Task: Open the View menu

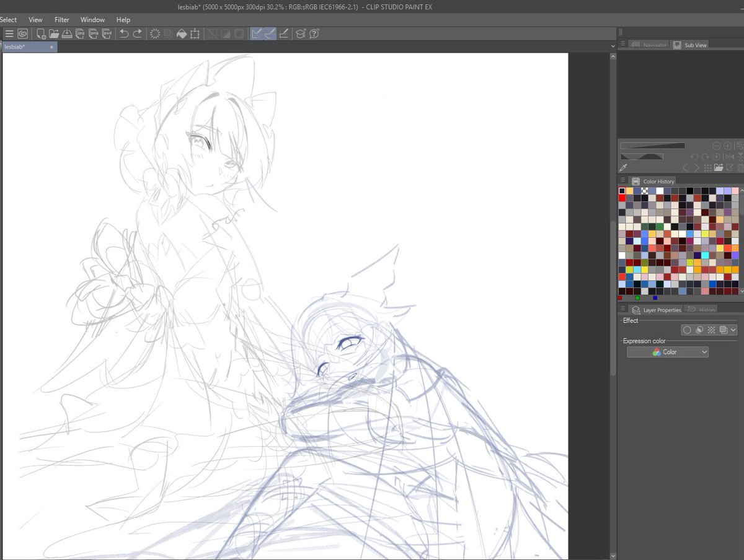Action: point(35,20)
